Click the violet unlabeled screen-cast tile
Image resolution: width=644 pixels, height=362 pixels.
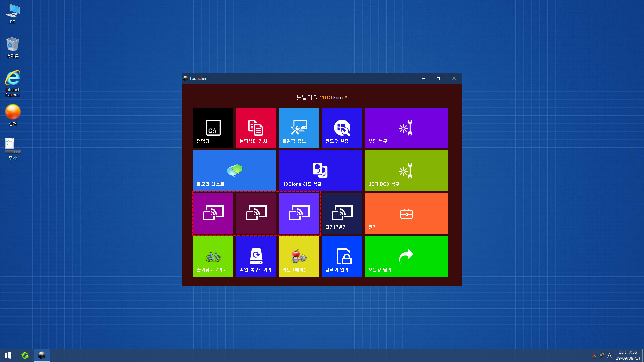299,214
